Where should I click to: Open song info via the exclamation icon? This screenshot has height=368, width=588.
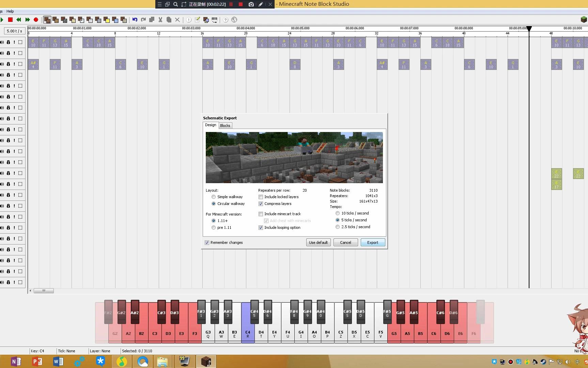pyautogui.click(x=189, y=20)
